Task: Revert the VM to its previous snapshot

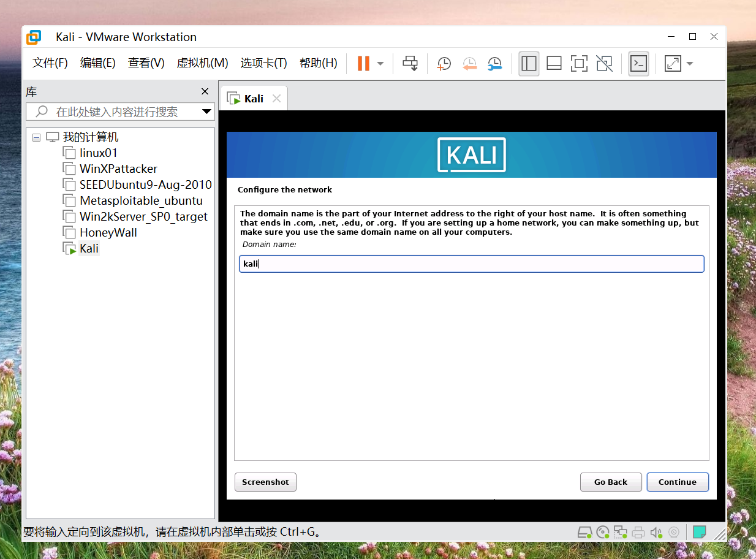Action: (469, 63)
